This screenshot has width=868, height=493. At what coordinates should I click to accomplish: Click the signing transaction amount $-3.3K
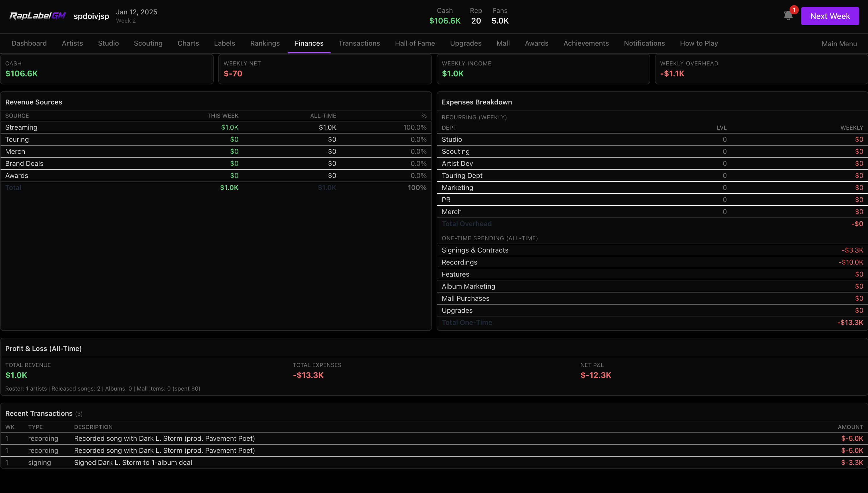click(852, 463)
